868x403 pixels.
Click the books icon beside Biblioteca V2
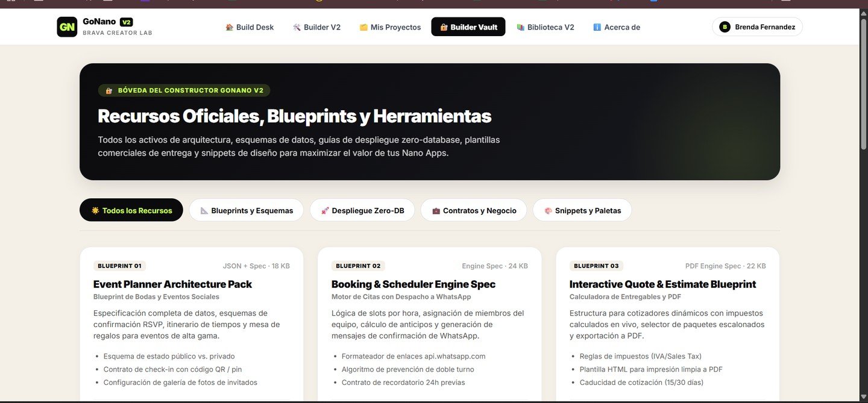pyautogui.click(x=521, y=27)
